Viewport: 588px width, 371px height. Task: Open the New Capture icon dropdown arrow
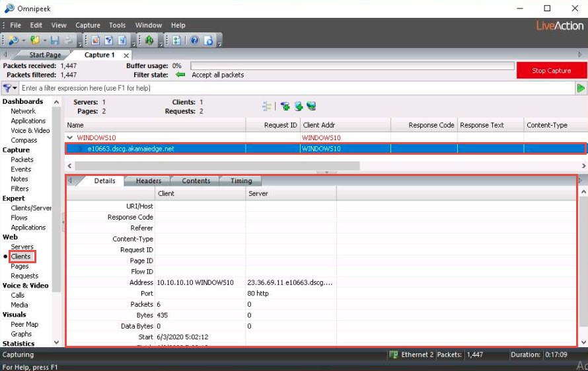click(x=24, y=40)
